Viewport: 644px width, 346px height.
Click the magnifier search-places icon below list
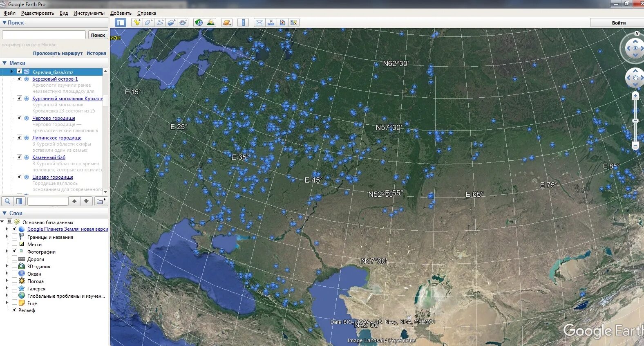tap(7, 201)
